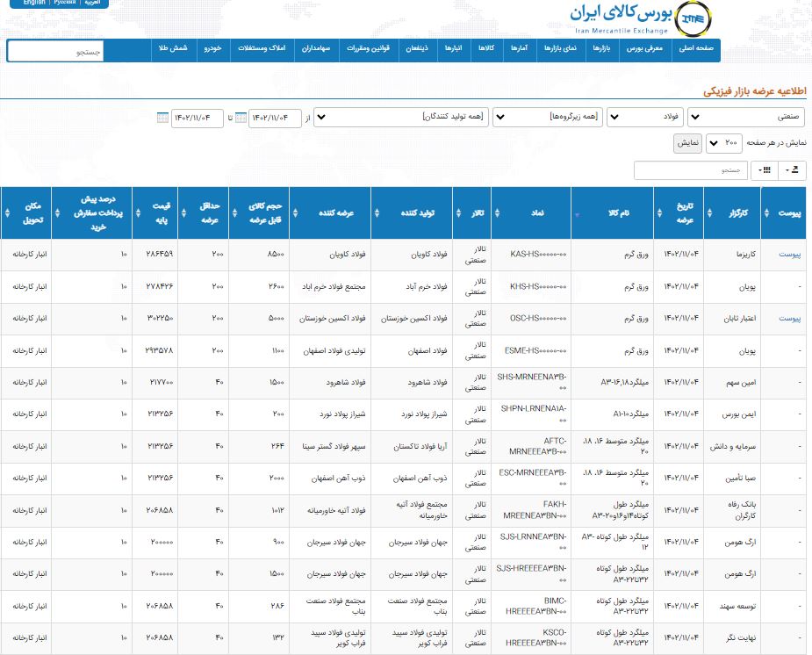
Task: Open خودرو menu
Action: [212, 48]
